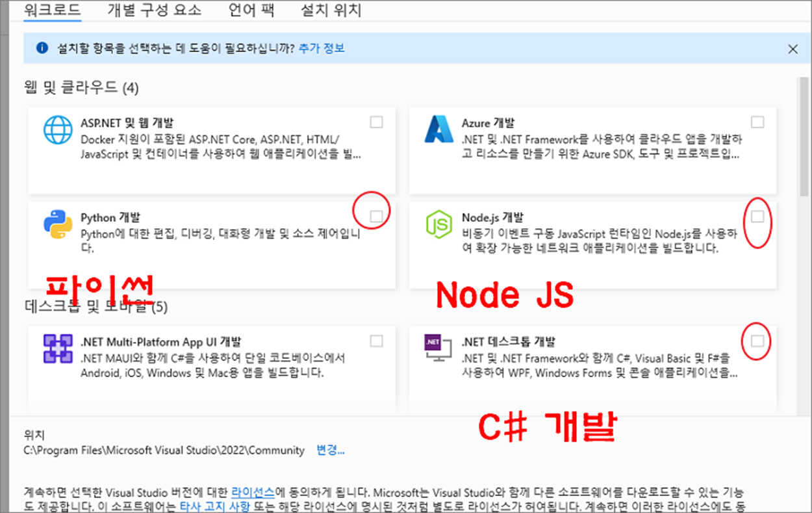Toggle .NET Multi-Platform App UI 개발 checkbox
This screenshot has height=513, width=812.
(x=376, y=341)
